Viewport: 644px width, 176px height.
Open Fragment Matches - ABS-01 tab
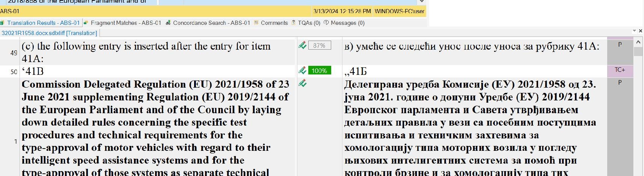pos(126,23)
